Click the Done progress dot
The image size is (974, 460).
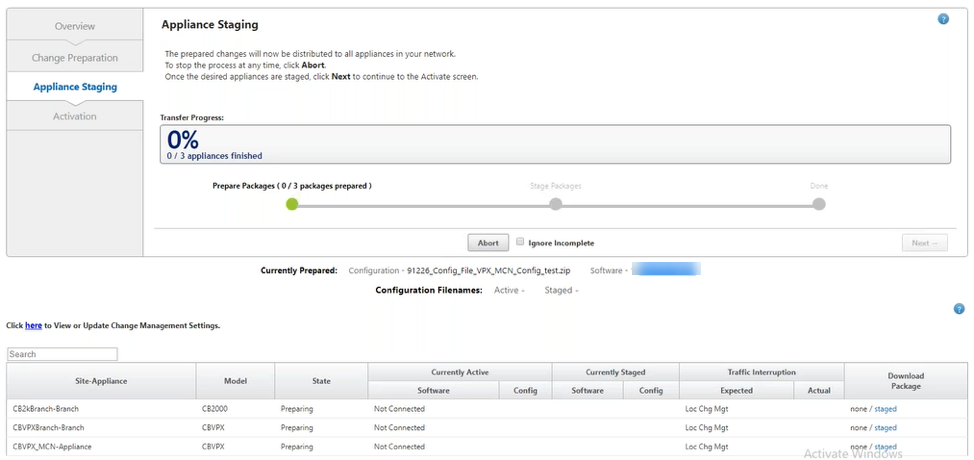point(819,204)
